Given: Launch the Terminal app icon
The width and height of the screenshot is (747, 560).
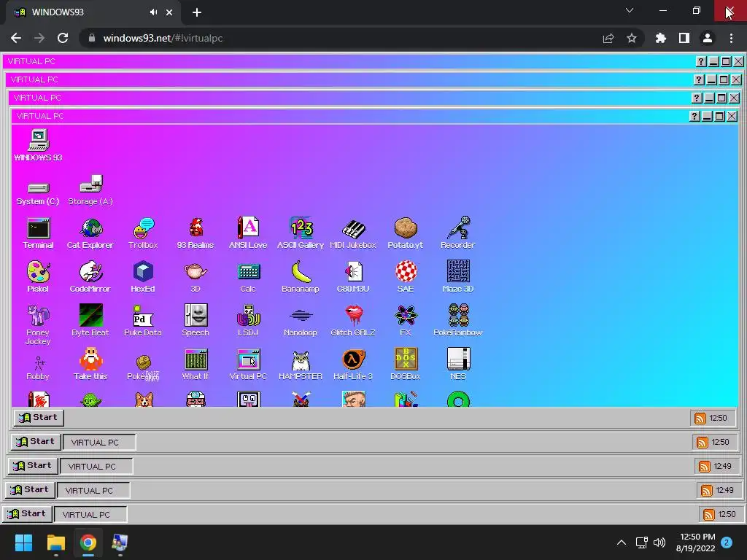Looking at the screenshot, I should coord(38,233).
